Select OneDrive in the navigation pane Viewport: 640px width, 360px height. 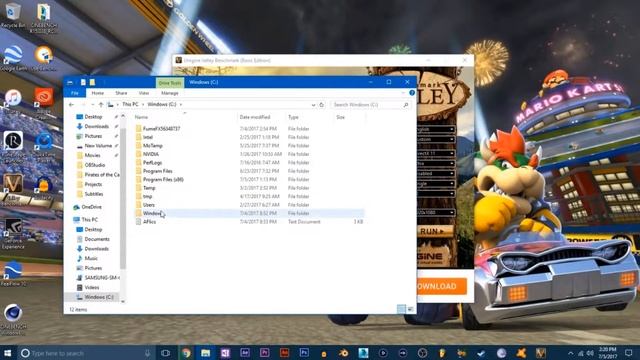coord(91,207)
